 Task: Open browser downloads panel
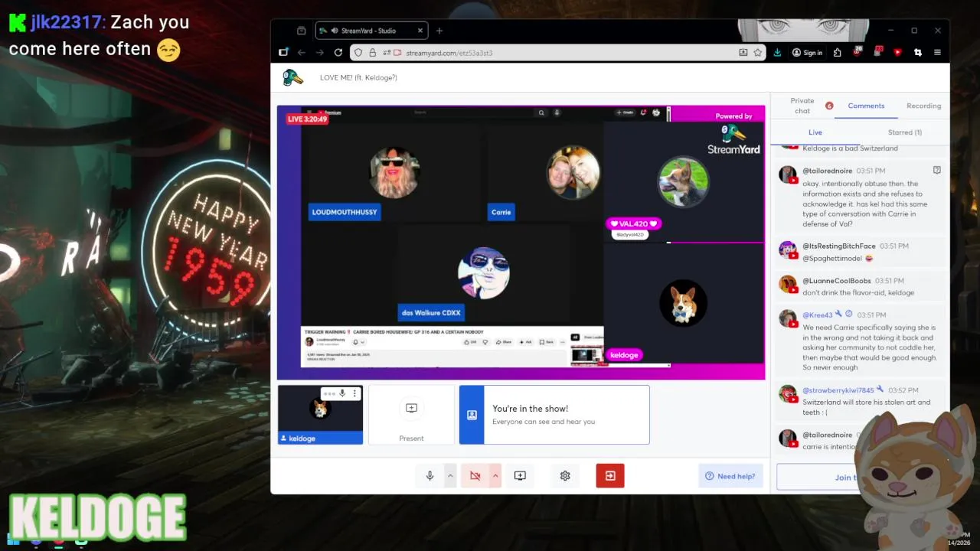click(x=778, y=53)
